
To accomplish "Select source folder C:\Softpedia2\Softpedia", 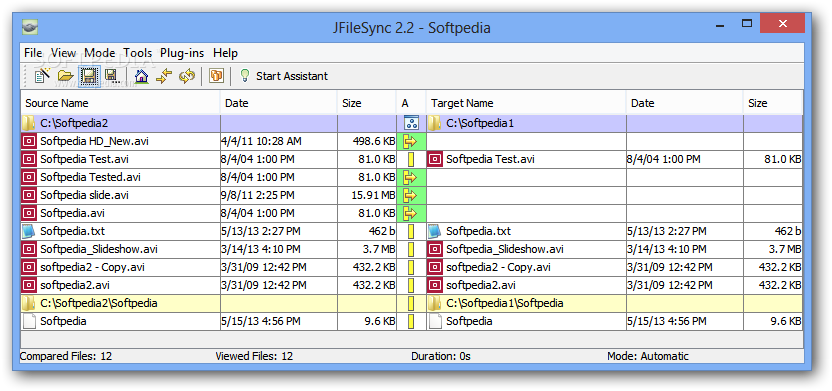I will pyautogui.click(x=99, y=303).
